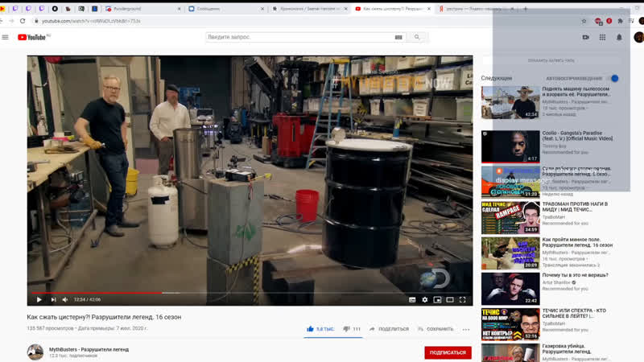Mute the video volume speaker icon

click(x=66, y=299)
